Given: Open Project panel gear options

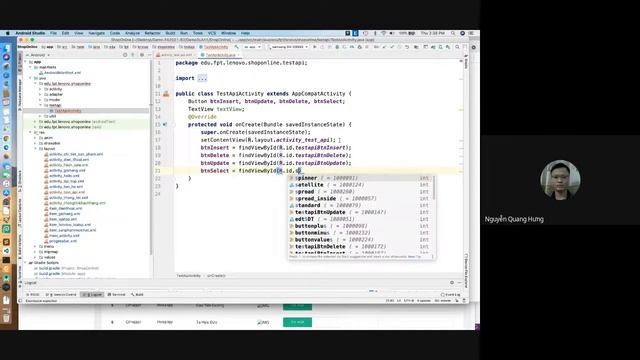Looking at the screenshot, I should point(142,55).
